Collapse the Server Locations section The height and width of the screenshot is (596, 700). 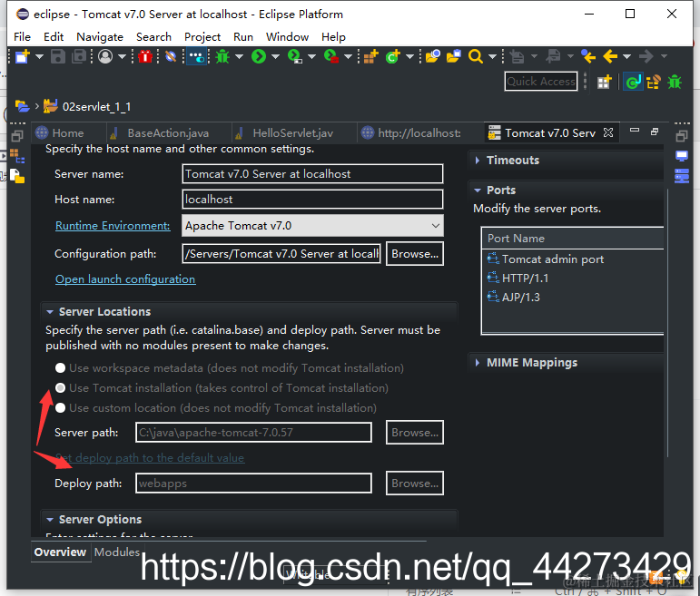50,312
